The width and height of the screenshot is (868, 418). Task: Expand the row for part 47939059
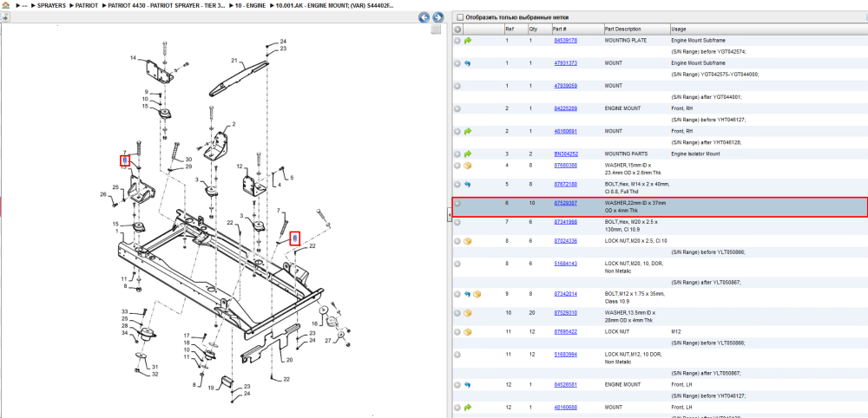tap(457, 86)
